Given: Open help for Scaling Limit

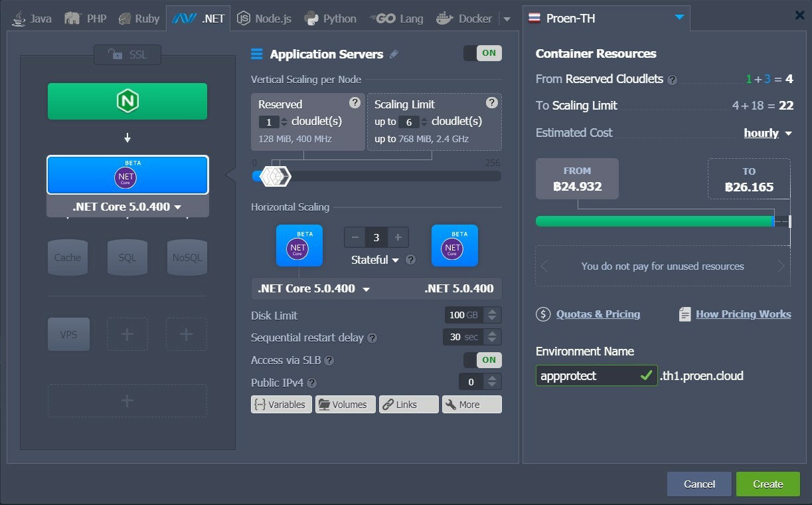Looking at the screenshot, I should (x=492, y=102).
